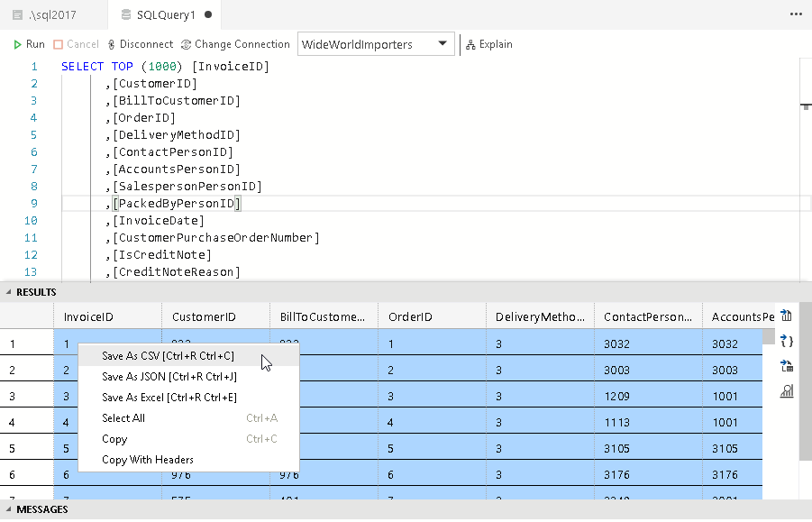
Task: Expand the MESSAGES panel
Action: click(x=41, y=509)
